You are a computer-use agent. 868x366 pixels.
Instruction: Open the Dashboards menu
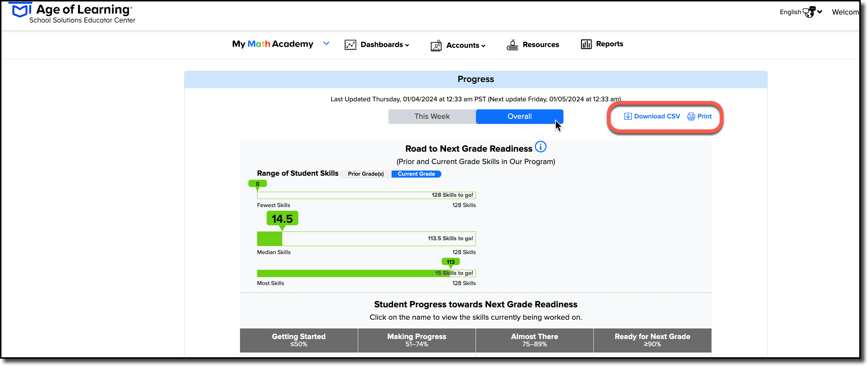(385, 44)
